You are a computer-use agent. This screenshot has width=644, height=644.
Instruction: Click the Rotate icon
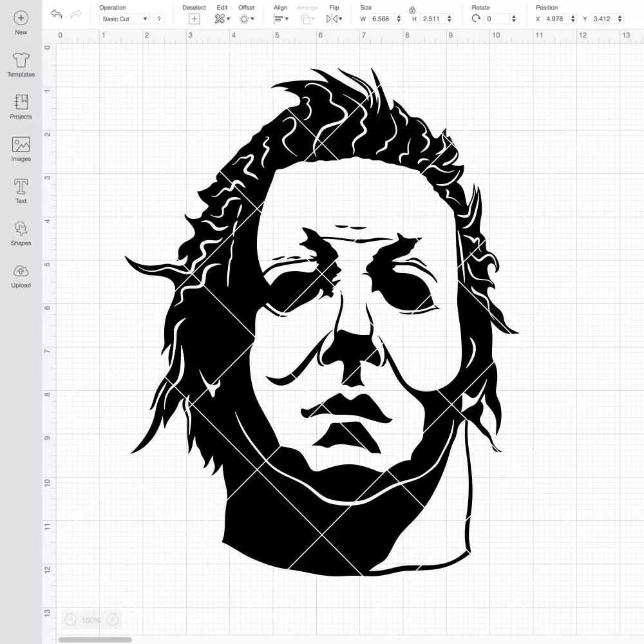(476, 19)
